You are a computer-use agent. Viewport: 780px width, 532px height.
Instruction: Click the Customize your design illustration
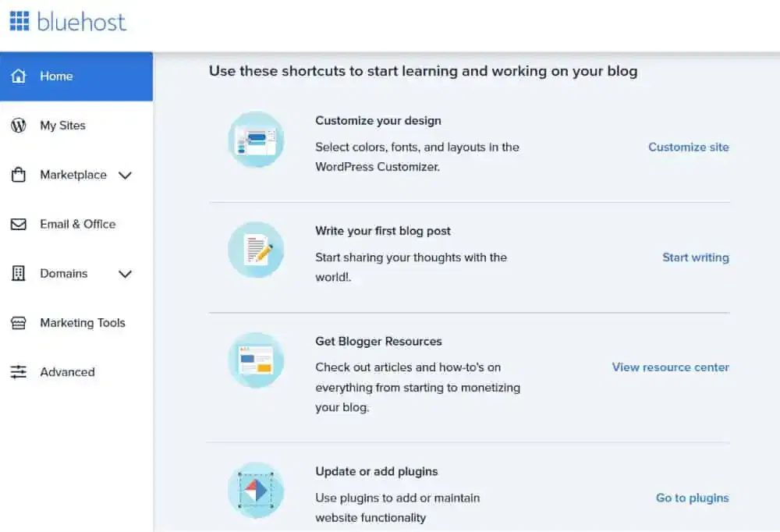pos(257,140)
